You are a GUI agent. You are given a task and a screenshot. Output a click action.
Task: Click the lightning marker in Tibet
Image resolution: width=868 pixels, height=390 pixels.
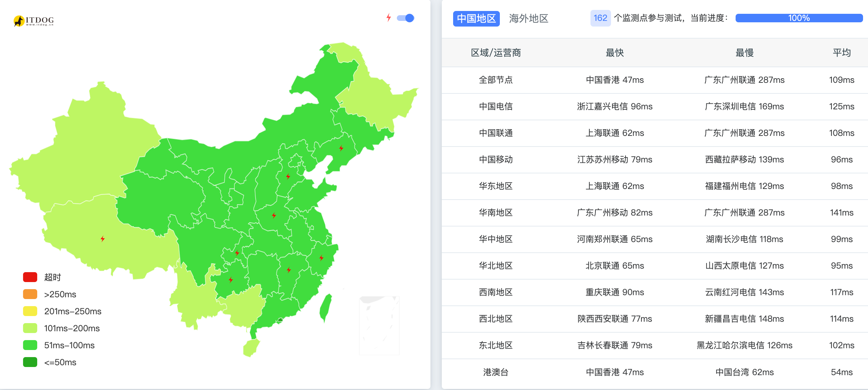tap(103, 239)
